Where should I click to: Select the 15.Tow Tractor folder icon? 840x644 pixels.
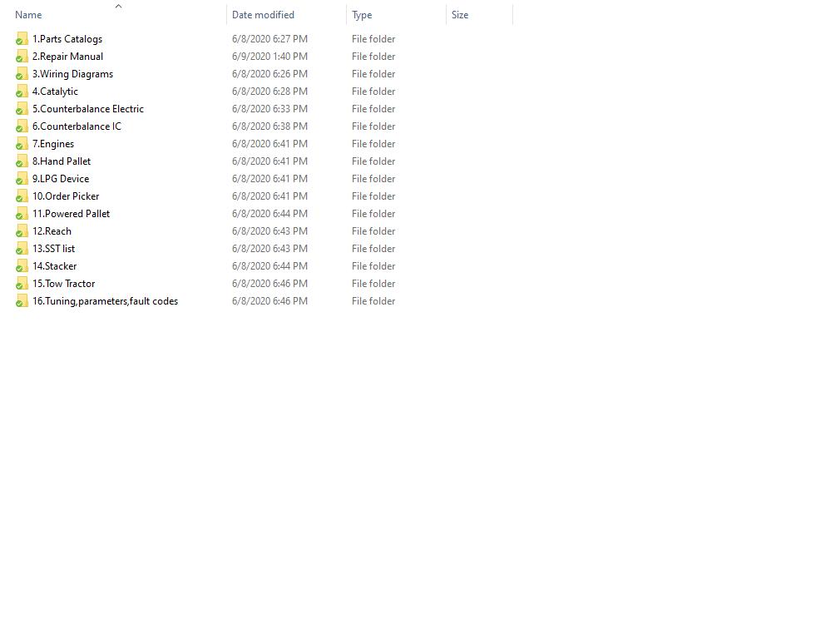tap(22, 284)
